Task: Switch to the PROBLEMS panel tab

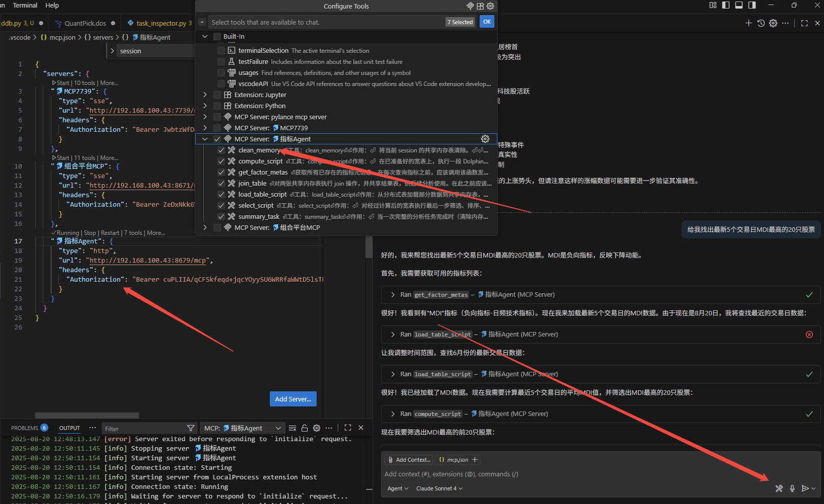Action: 25,428
